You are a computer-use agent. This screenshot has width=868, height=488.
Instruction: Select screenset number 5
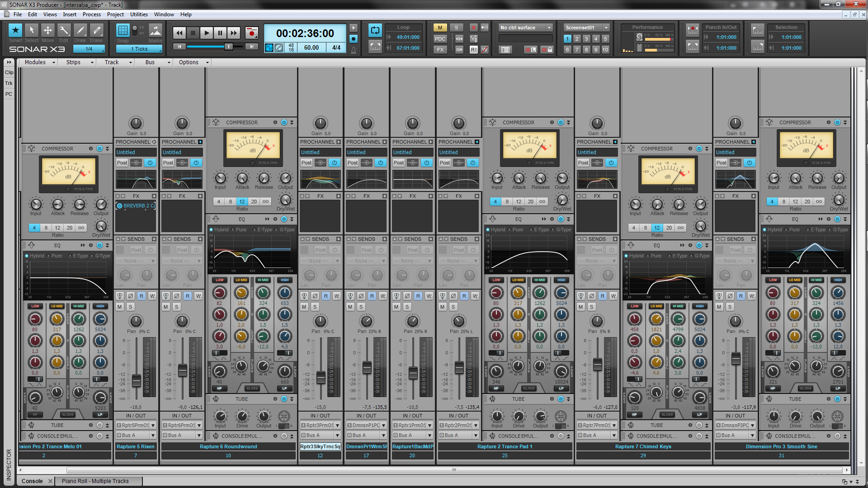605,39
